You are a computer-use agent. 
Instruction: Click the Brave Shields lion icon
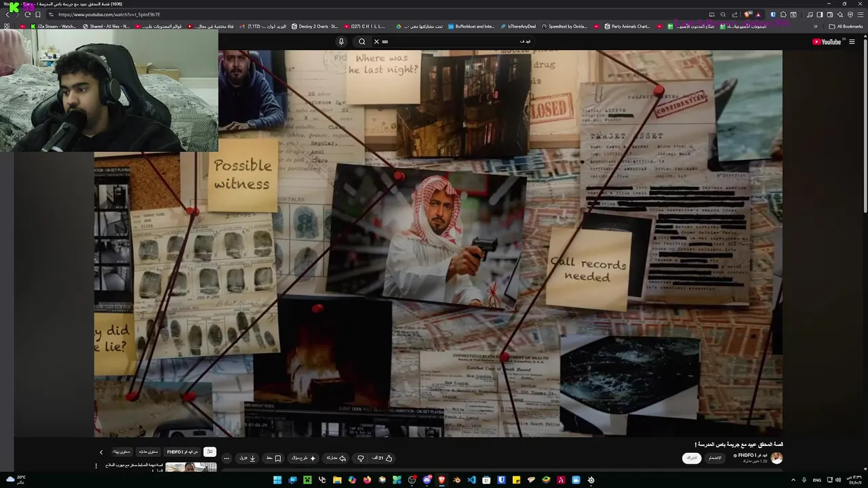click(747, 14)
